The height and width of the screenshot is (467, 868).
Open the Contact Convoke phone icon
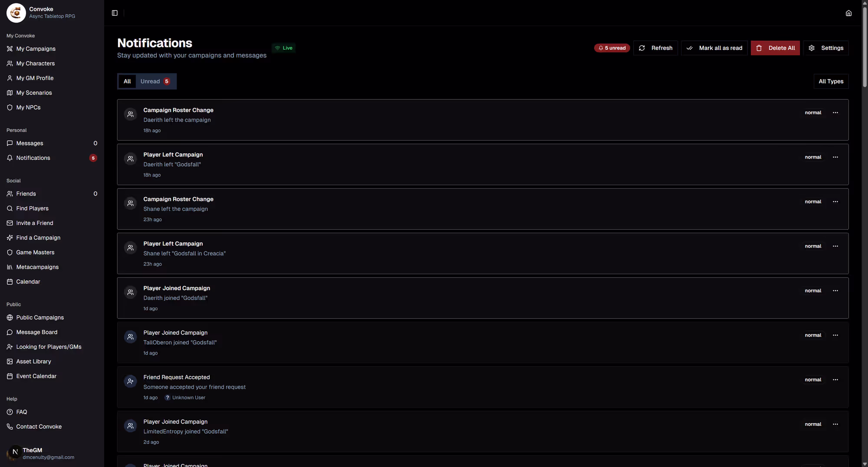point(10,427)
